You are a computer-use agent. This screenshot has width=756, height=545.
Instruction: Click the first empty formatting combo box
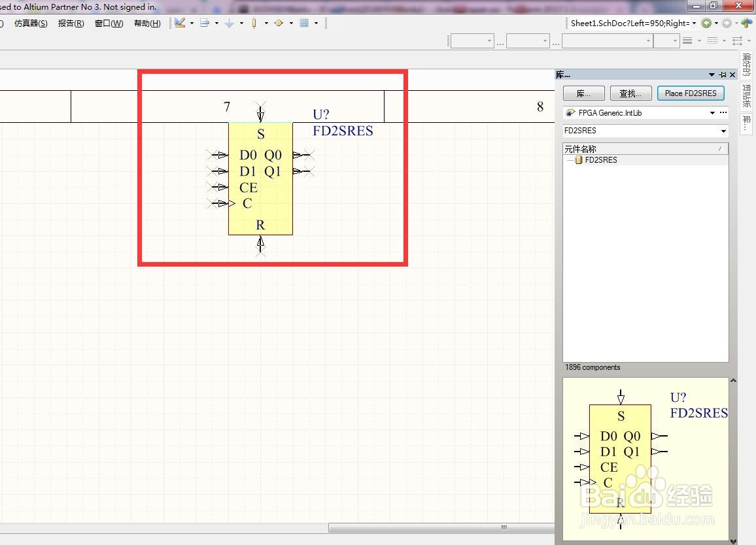472,41
